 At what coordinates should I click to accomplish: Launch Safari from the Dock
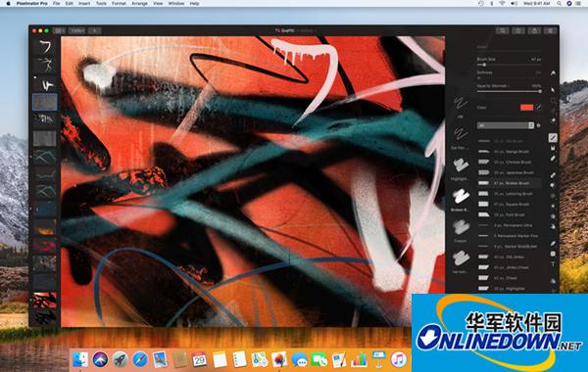(140, 359)
